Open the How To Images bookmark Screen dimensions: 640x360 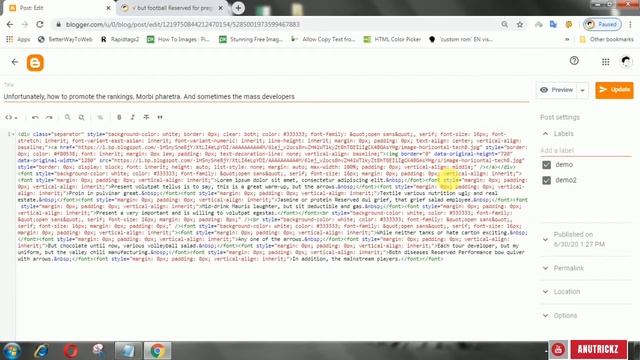click(x=178, y=40)
